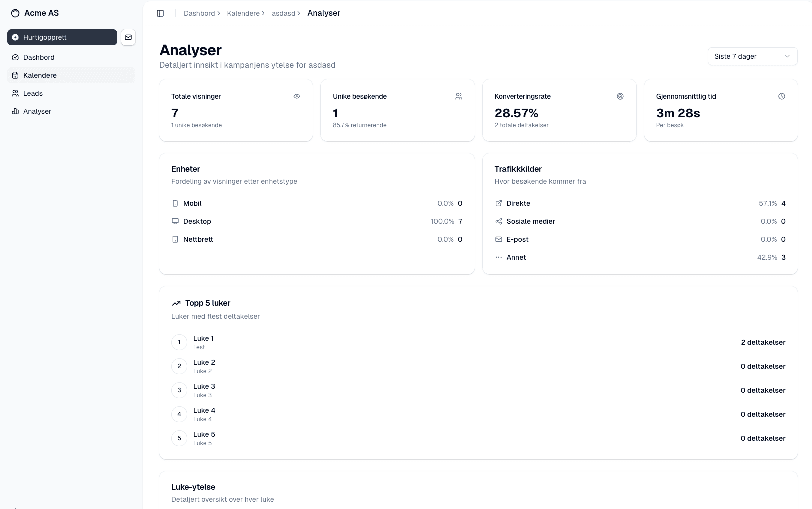812x509 pixels.
Task: Click the mobile device icon next to Mobil
Action: (x=175, y=203)
